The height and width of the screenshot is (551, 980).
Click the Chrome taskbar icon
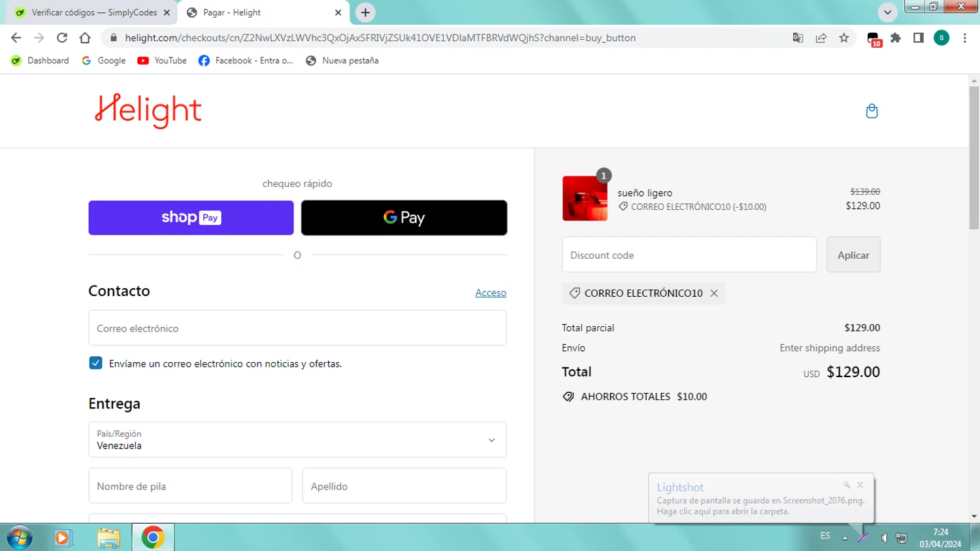(153, 537)
